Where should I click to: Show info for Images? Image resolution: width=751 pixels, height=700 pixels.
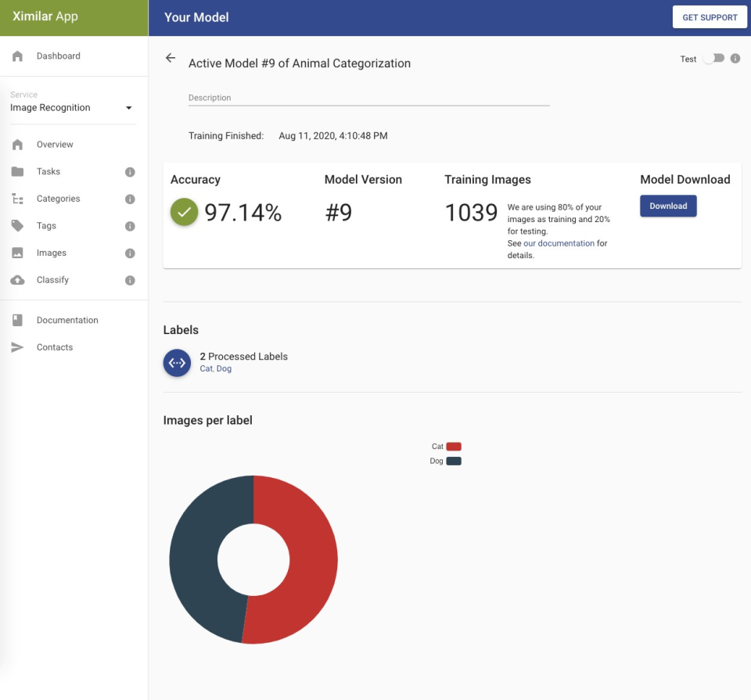pyautogui.click(x=130, y=253)
